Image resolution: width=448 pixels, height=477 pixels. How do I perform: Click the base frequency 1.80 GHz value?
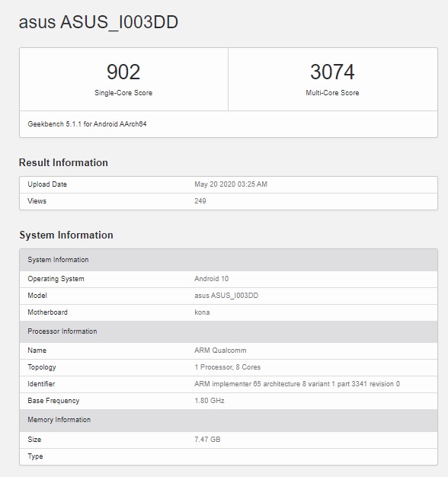pos(210,401)
